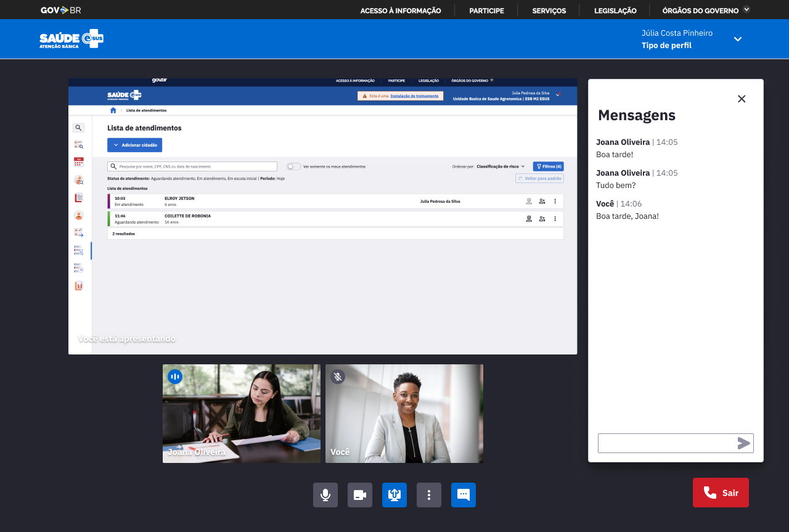The width and height of the screenshot is (789, 532).
Task: Open ACESSO À INFORMAÇÃO in the top bar
Action: click(x=401, y=10)
